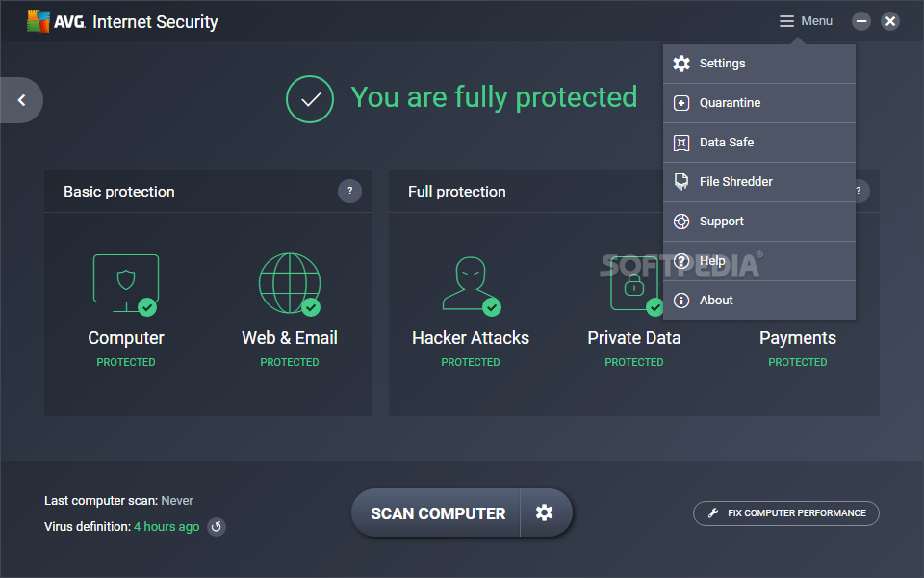Click the File Shredder icon
The image size is (924, 578).
click(x=681, y=182)
